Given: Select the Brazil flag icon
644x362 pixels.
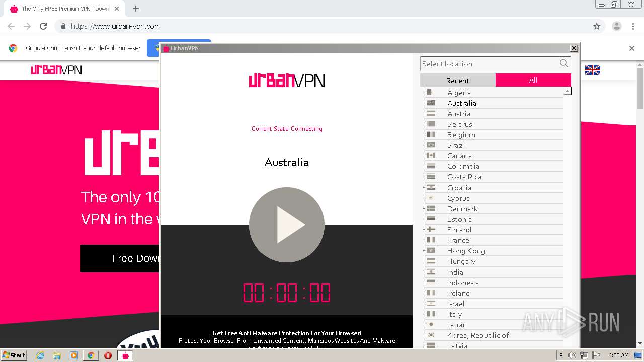Looking at the screenshot, I should 431,145.
